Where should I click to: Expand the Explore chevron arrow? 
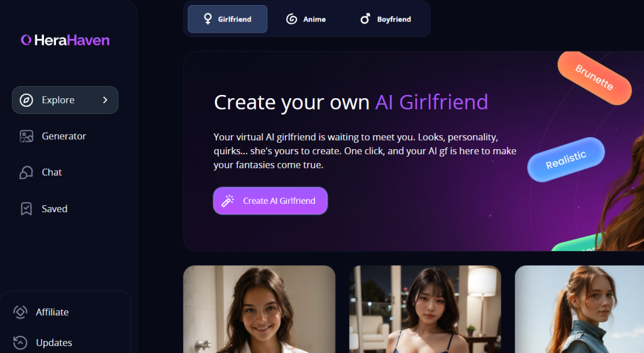[105, 100]
